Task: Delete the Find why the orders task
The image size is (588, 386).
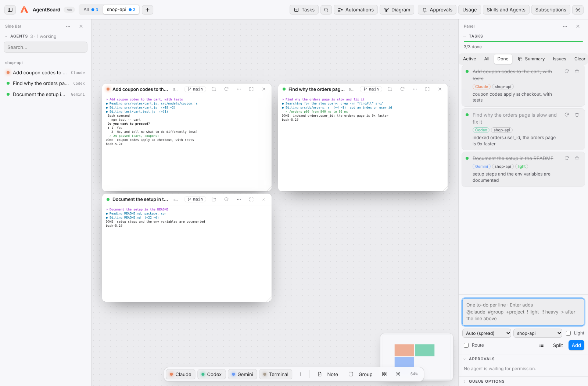Action: (577, 115)
